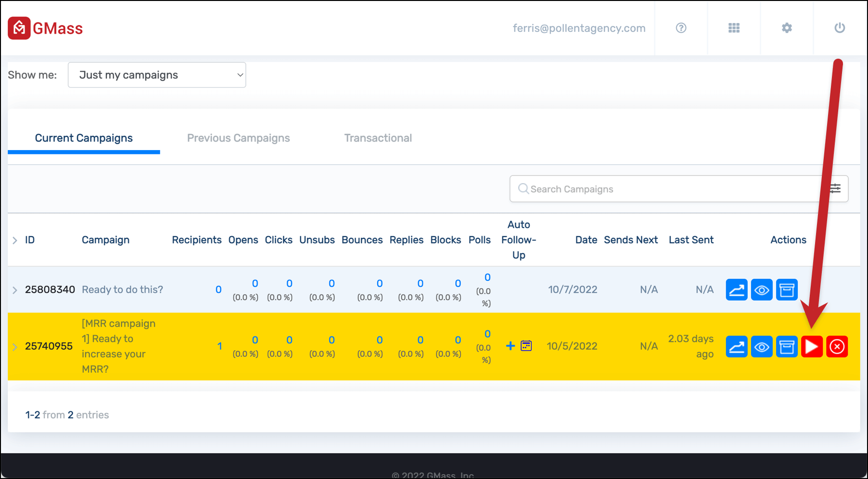The image size is (868, 479).
Task: Click ID 25808340
Action: (50, 290)
